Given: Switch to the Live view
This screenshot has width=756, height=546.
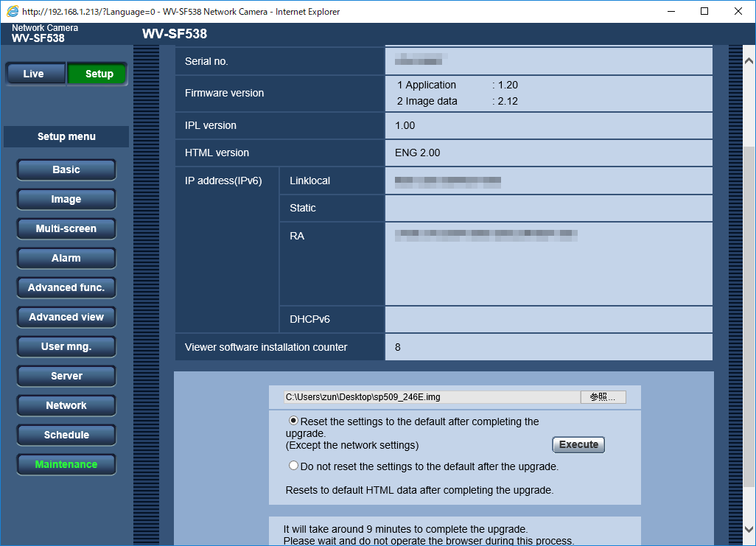Looking at the screenshot, I should (x=35, y=74).
